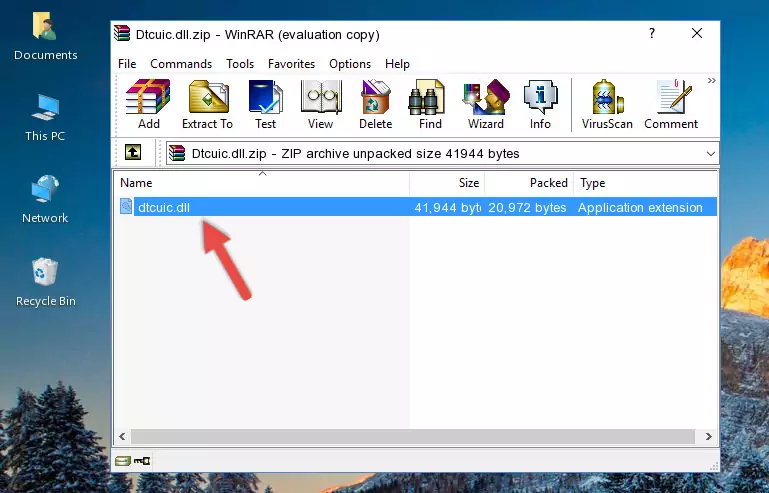
Task: Open the archive path dropdown arrow
Action: (711, 154)
